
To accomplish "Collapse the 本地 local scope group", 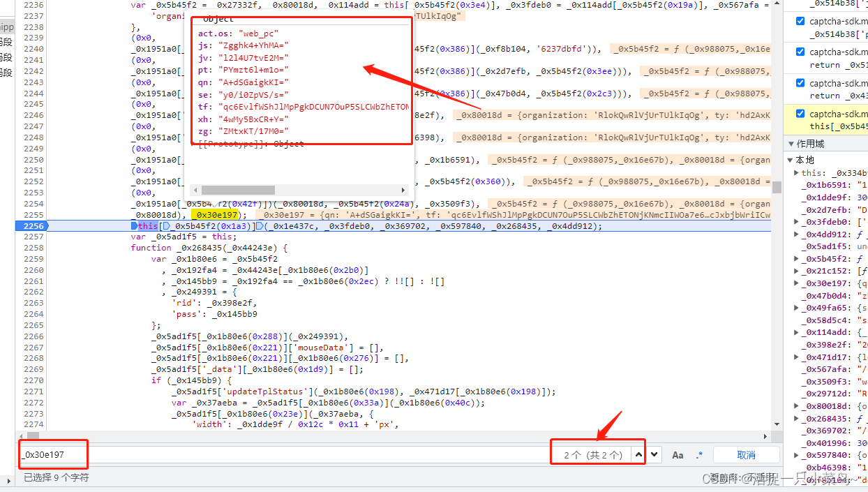I will 791,161.
